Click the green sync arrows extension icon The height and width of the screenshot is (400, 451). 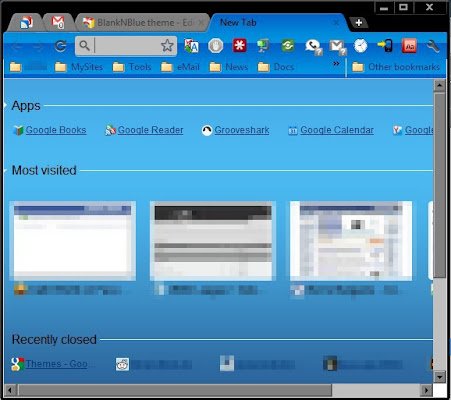click(x=288, y=46)
